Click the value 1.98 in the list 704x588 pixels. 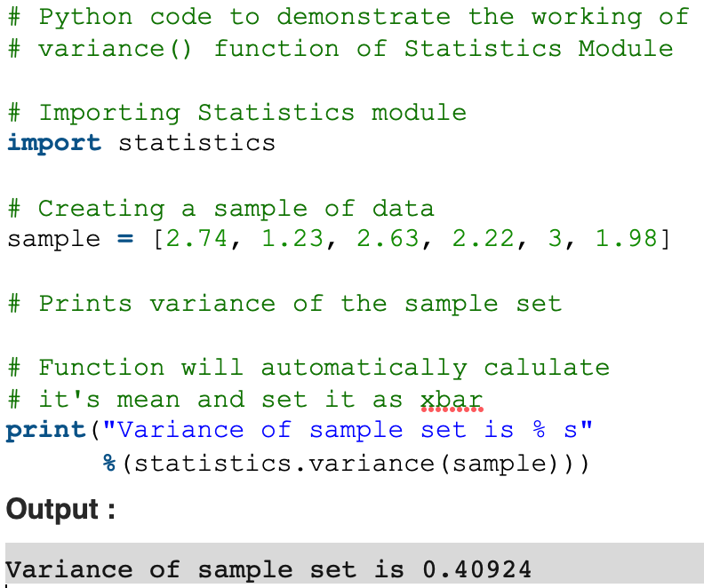tap(626, 239)
